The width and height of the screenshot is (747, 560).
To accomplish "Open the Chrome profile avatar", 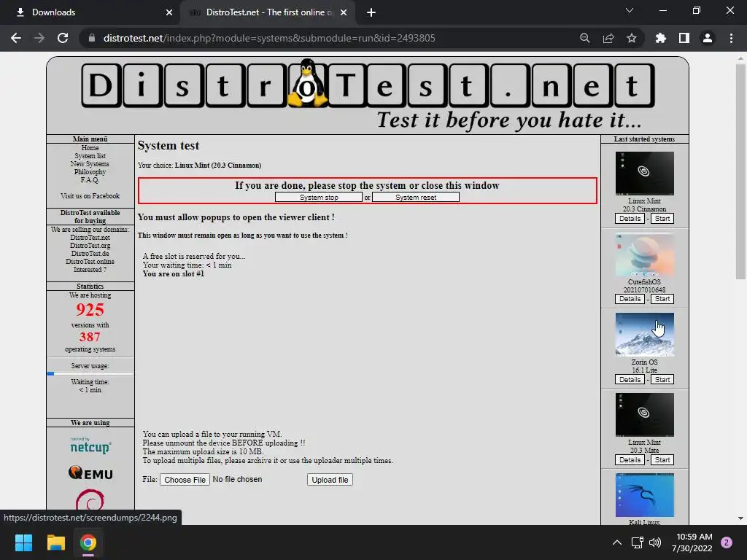I will 708,38.
